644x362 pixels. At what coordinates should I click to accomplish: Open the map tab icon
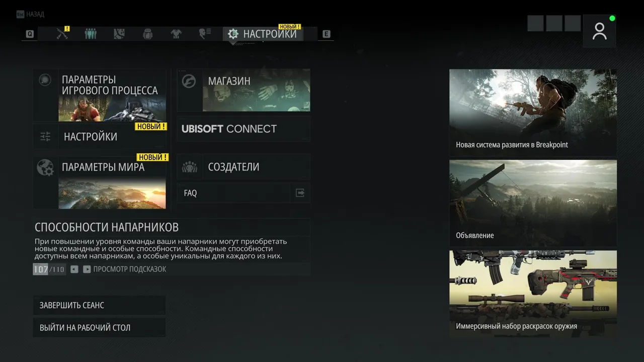pyautogui.click(x=119, y=34)
